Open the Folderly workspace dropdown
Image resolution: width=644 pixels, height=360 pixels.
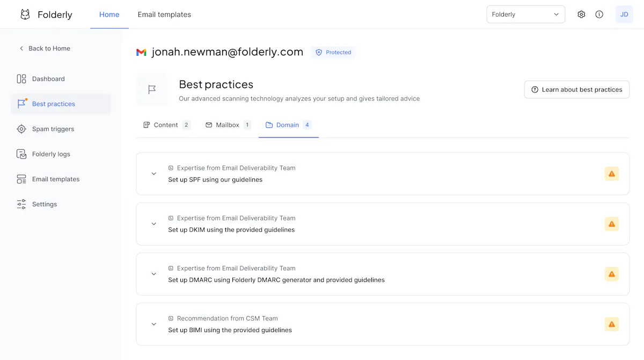(x=525, y=15)
